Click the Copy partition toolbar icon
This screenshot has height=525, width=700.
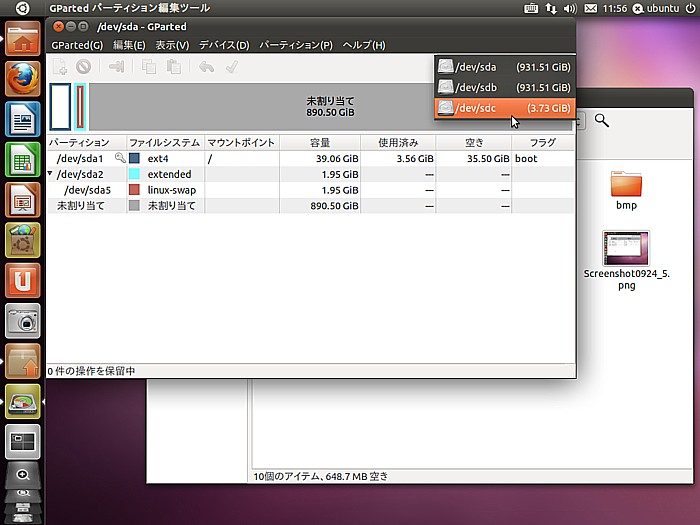[x=149, y=67]
